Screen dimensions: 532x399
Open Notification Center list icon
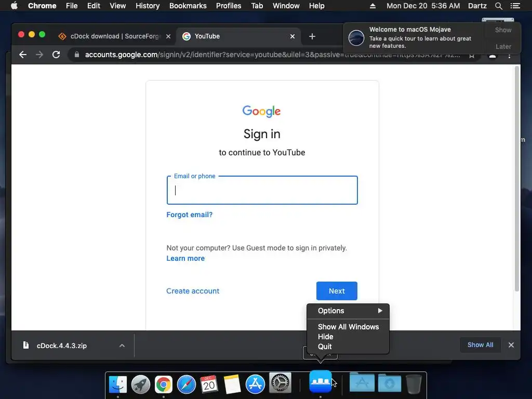(x=515, y=6)
